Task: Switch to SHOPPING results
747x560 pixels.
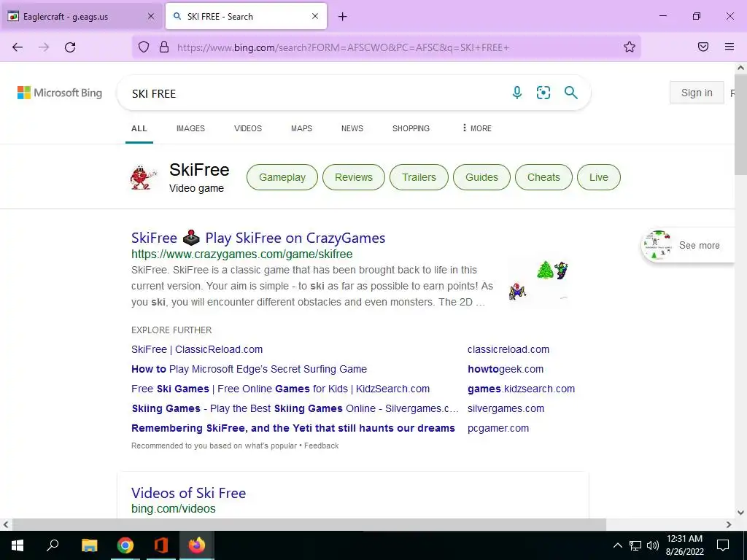Action: tap(411, 128)
